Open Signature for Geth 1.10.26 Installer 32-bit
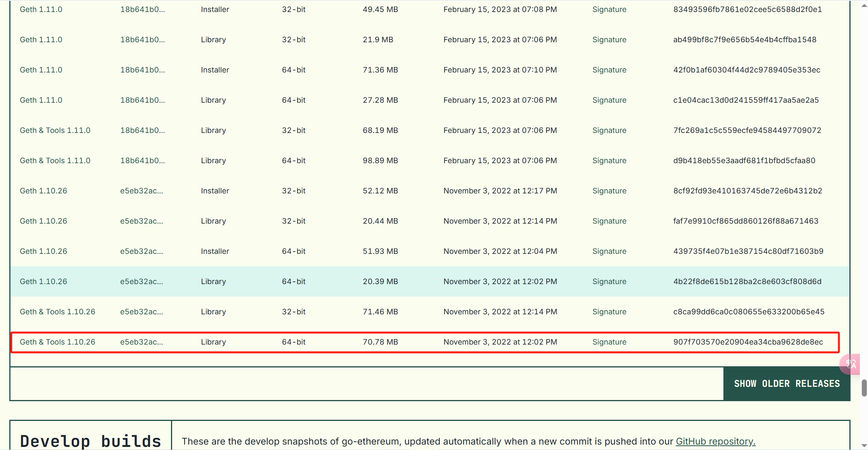The height and width of the screenshot is (450, 868). click(x=609, y=191)
